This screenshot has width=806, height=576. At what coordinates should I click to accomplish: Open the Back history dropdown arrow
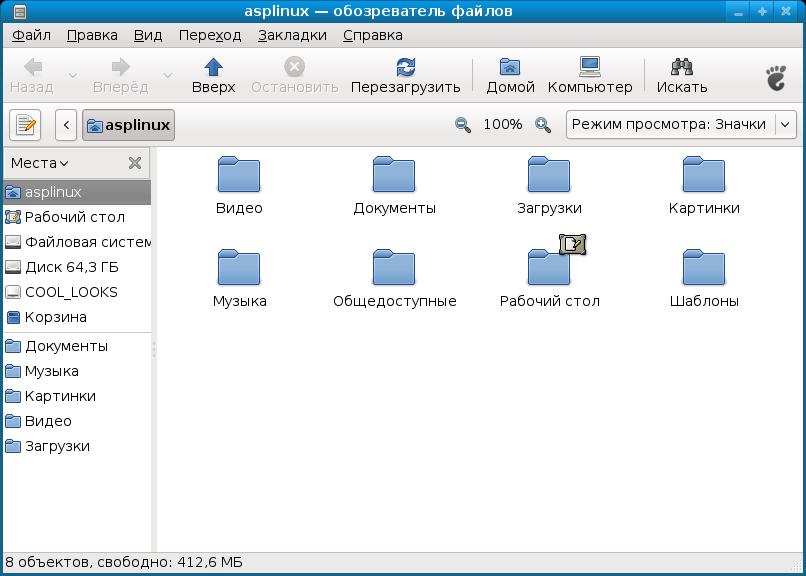coord(73,76)
